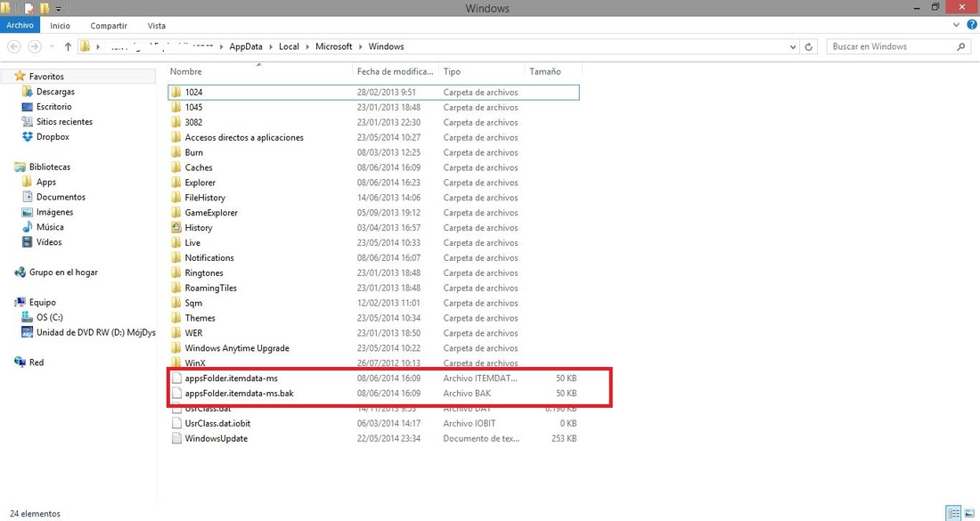Click the Equipo computer icon

20,302
